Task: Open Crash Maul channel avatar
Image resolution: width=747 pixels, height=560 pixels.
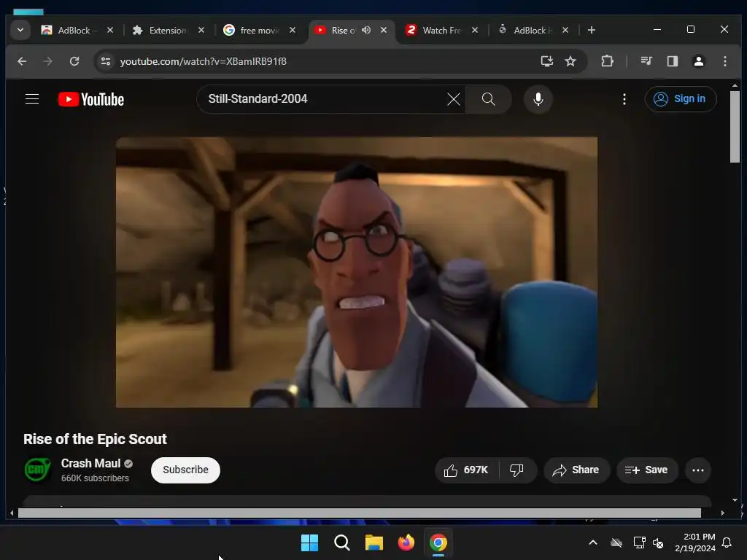Action: 37,470
